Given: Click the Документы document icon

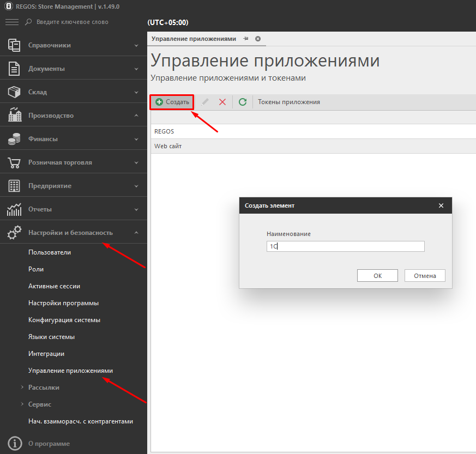Looking at the screenshot, I should [14, 69].
